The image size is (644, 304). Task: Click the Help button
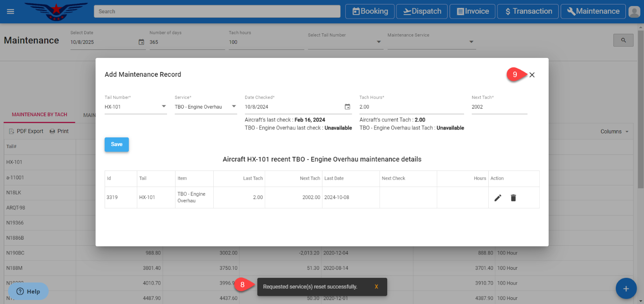tap(28, 292)
